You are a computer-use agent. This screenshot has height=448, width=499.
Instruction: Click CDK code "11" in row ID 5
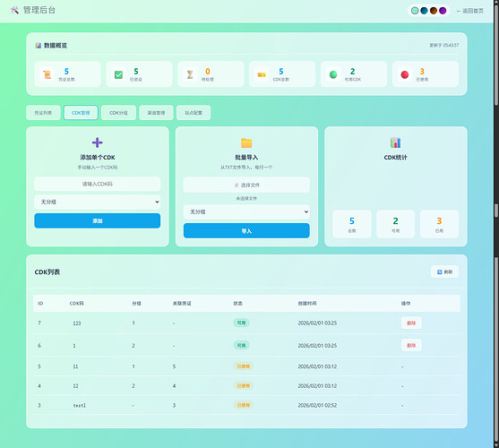[75, 366]
